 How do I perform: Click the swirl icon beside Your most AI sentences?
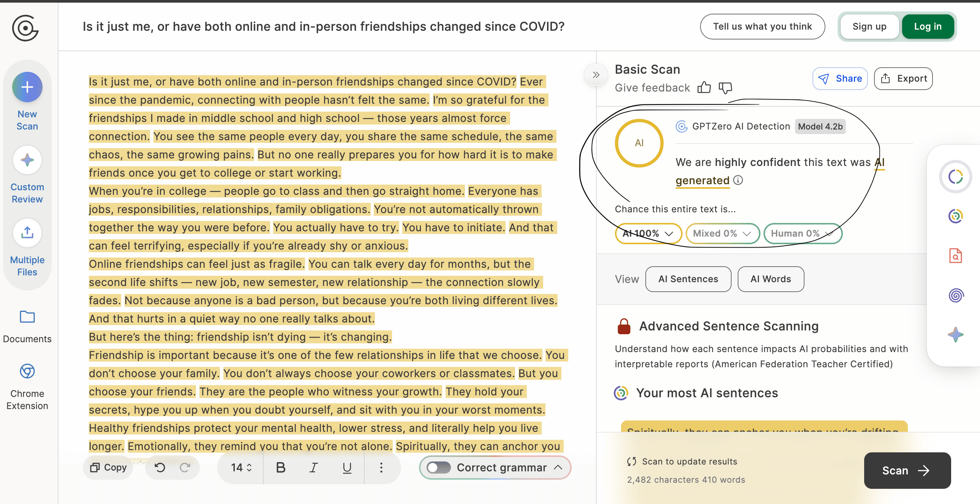click(621, 393)
